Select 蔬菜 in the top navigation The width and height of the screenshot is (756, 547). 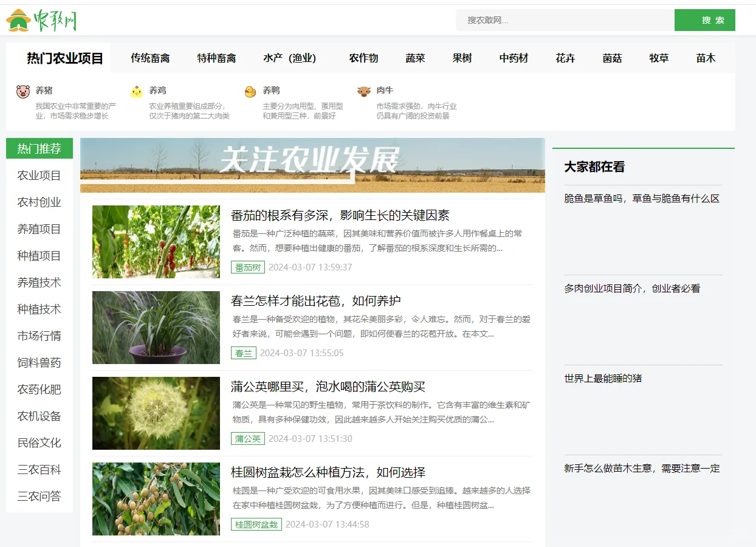[x=414, y=58]
